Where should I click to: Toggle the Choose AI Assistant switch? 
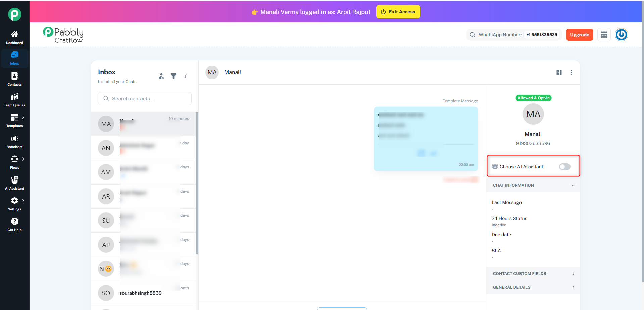pyautogui.click(x=565, y=167)
